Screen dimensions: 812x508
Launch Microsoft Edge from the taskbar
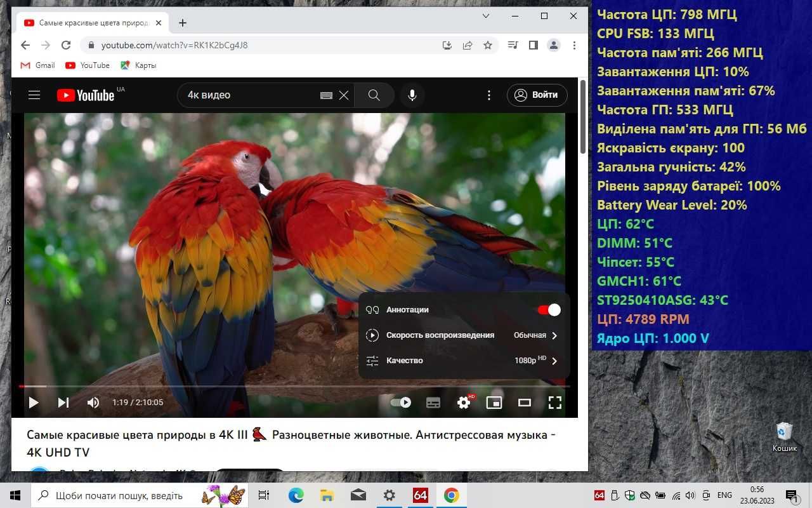click(296, 495)
